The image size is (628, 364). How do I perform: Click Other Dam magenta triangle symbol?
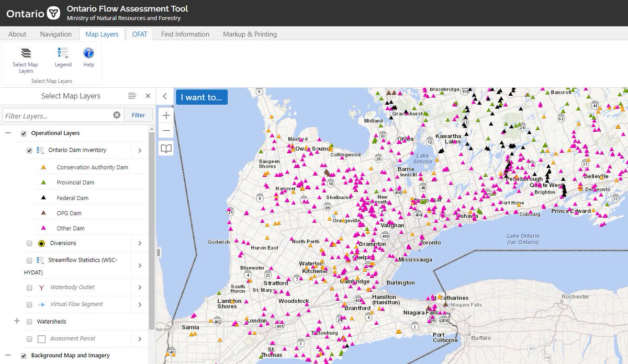point(44,228)
